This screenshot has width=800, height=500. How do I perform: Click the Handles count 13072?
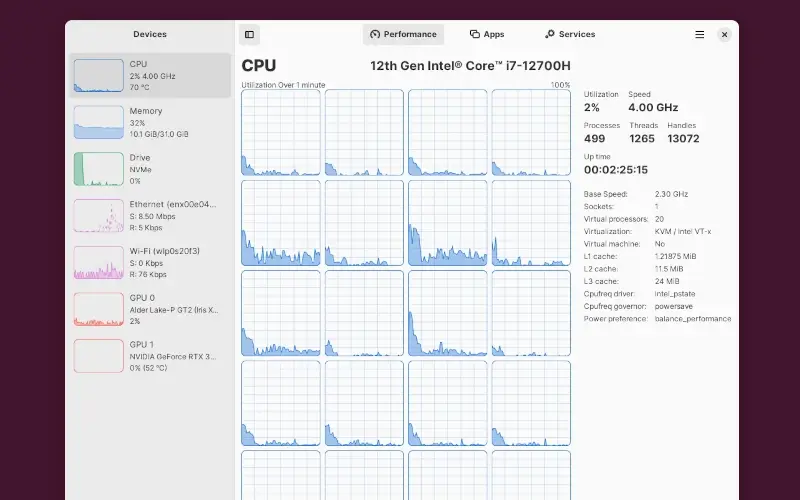coord(683,138)
